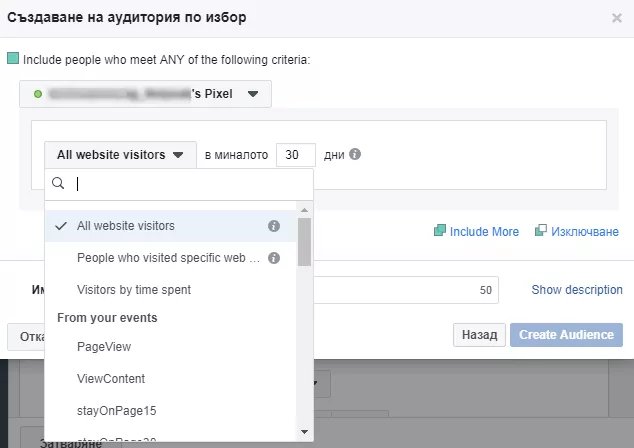Open the Pixel selection dropdown
Screen dimensions: 634x448
point(146,94)
